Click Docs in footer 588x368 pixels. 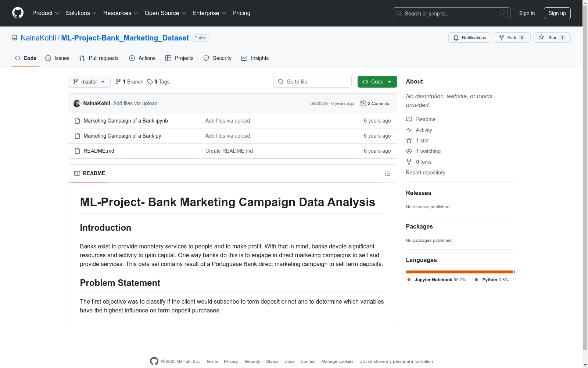tap(290, 361)
